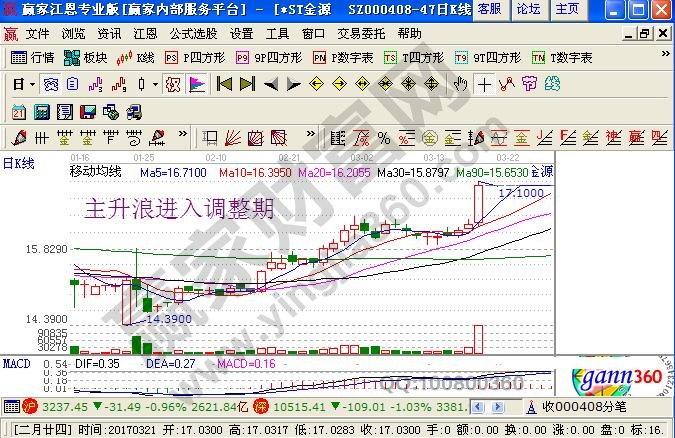Toggle the red 权 adjustment icon
675x438 pixels.
click(x=173, y=84)
